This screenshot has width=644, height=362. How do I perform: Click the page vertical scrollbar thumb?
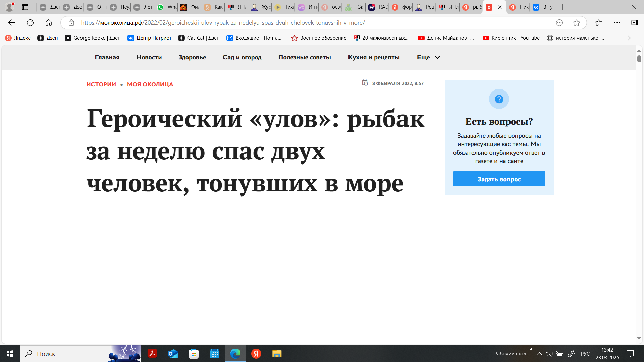[x=639, y=59]
